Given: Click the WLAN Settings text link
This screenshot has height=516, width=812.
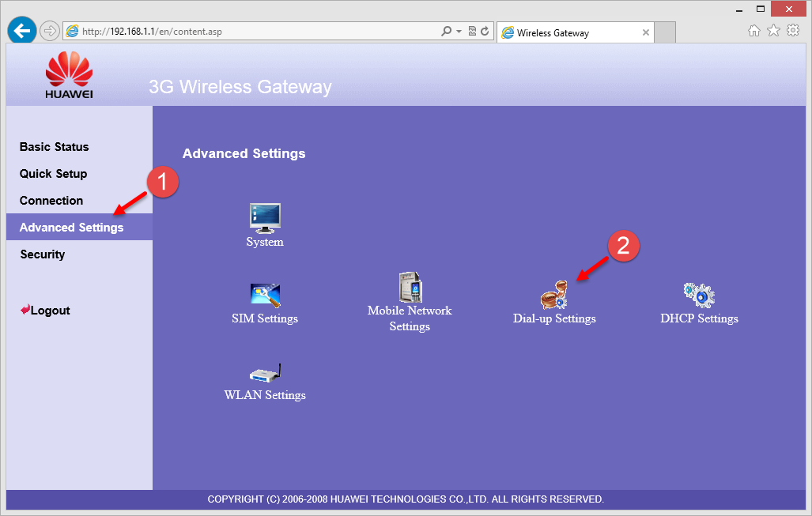Looking at the screenshot, I should [x=265, y=395].
